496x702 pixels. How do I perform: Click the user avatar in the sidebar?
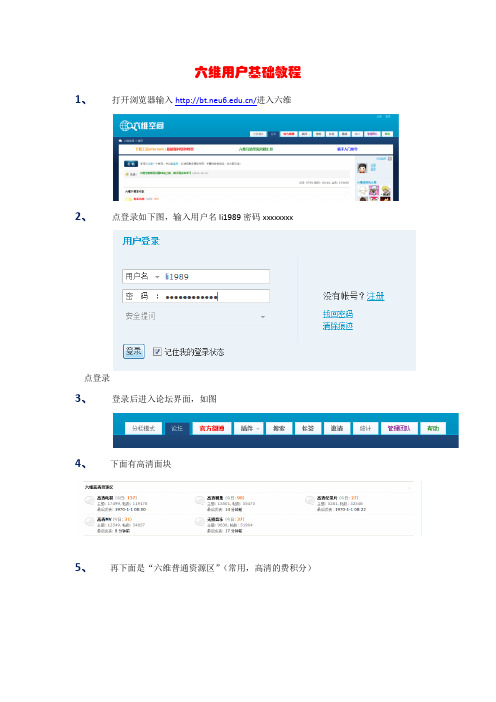pos(362,168)
